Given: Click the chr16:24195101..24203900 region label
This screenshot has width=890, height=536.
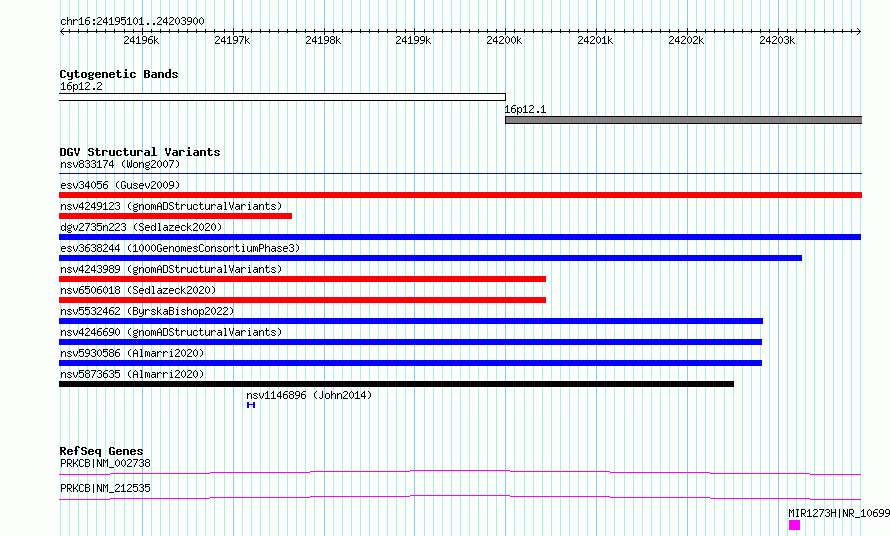Looking at the screenshot, I should [132, 21].
